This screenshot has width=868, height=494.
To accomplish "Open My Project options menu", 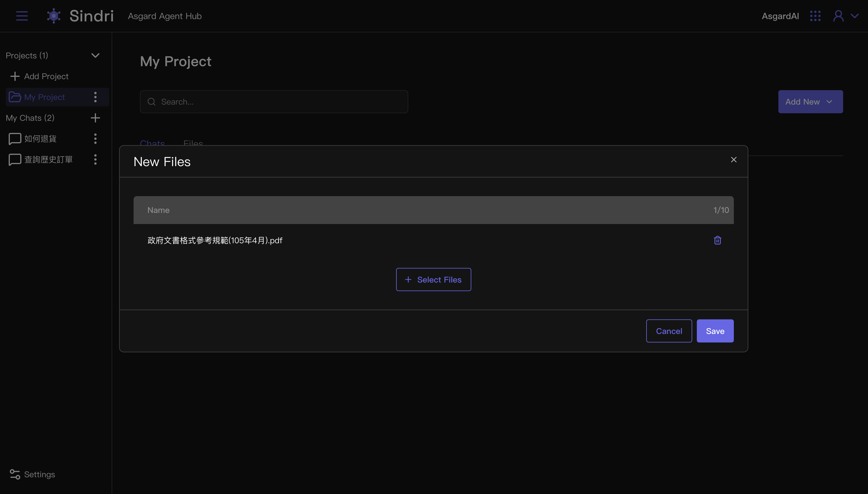I will pyautogui.click(x=95, y=97).
